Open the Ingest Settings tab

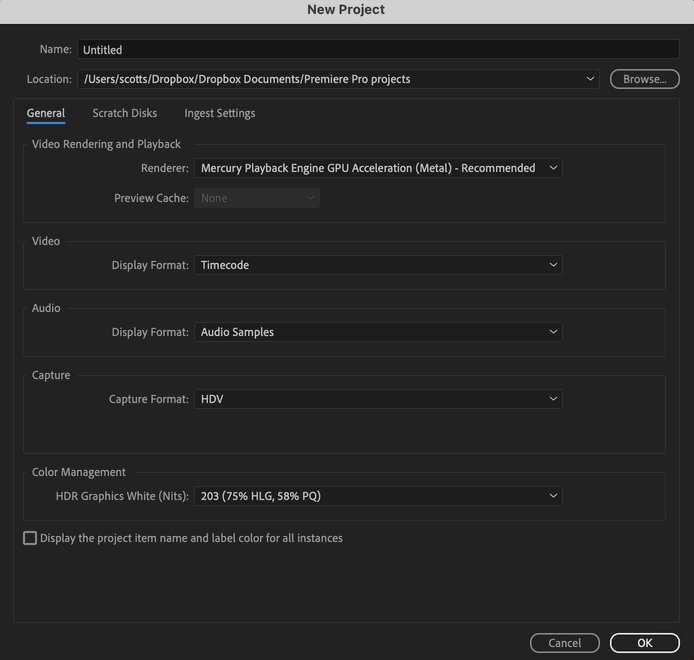pos(220,113)
